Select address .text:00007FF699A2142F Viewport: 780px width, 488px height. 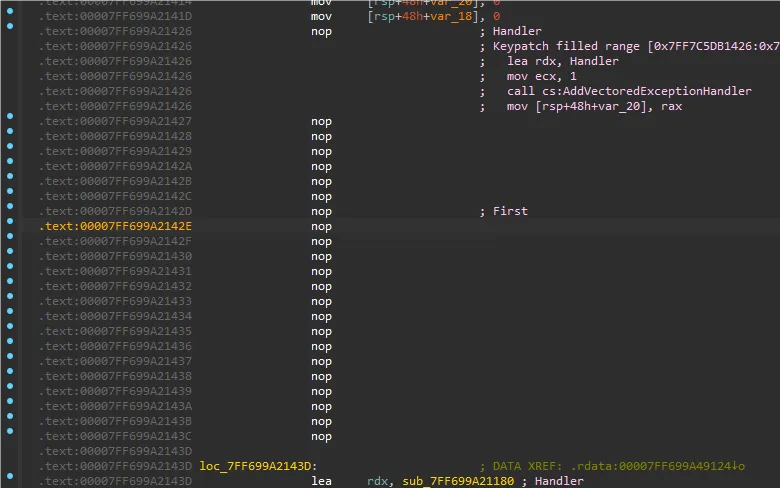(x=115, y=241)
